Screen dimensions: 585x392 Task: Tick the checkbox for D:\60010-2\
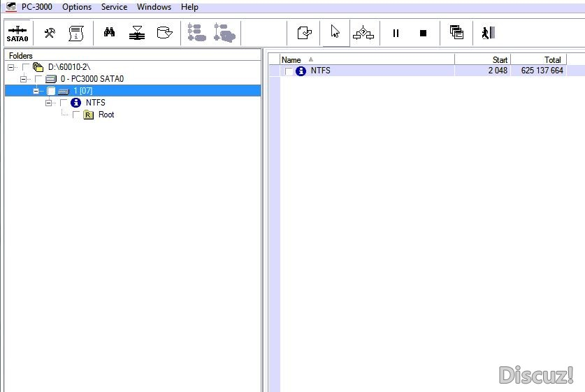point(26,67)
